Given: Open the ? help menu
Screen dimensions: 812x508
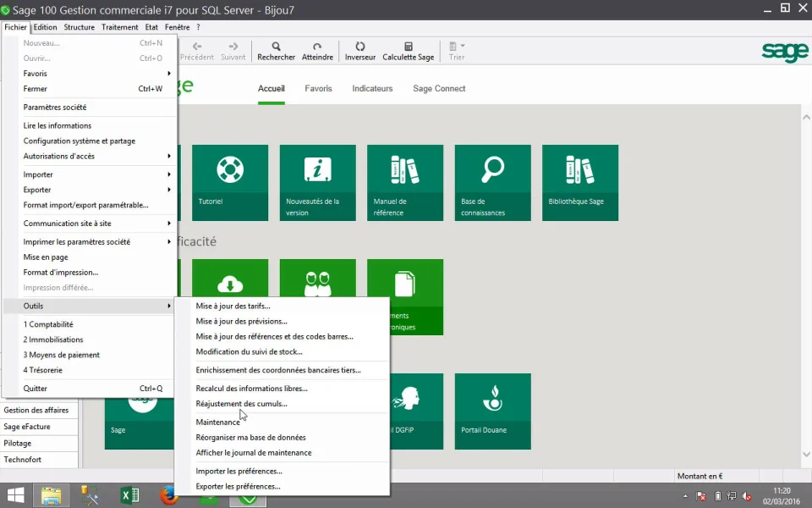Looking at the screenshot, I should 198,27.
